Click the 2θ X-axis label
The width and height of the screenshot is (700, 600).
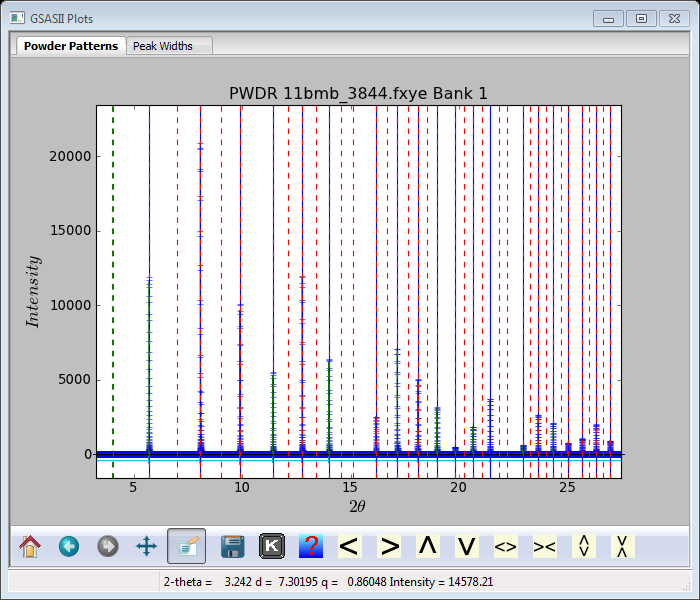point(357,506)
